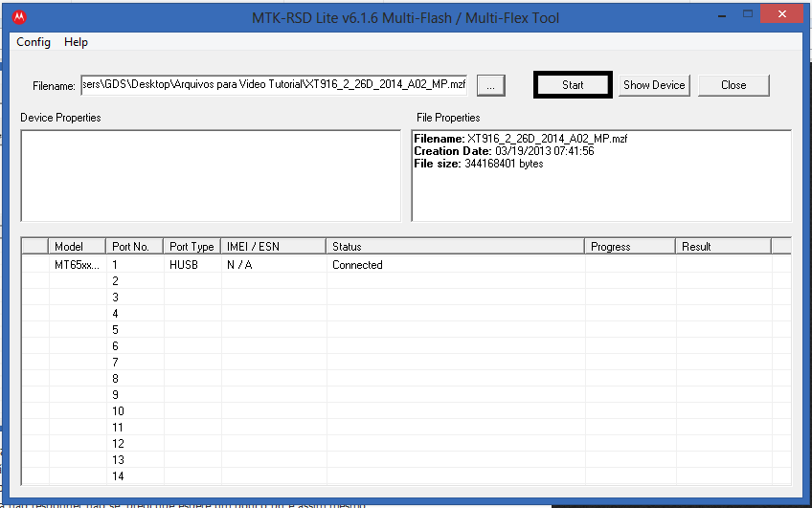Select port number 12 row
The width and height of the screenshot is (812, 508).
coord(406,444)
